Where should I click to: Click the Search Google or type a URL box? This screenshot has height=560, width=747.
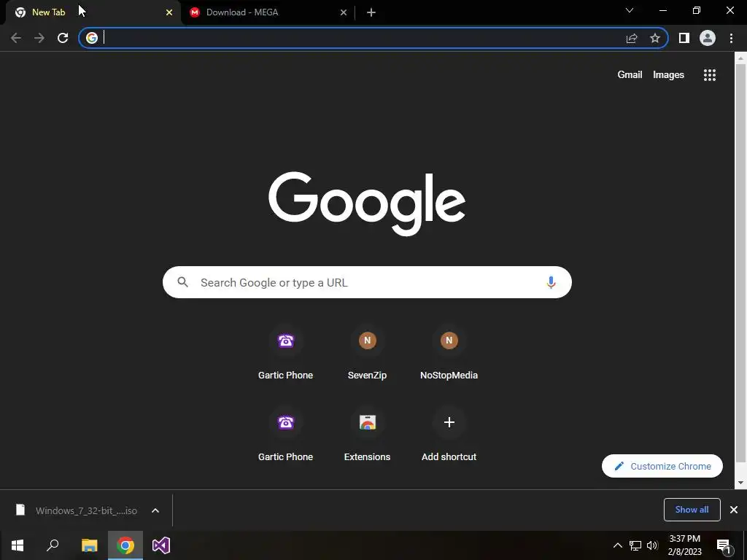point(367,282)
